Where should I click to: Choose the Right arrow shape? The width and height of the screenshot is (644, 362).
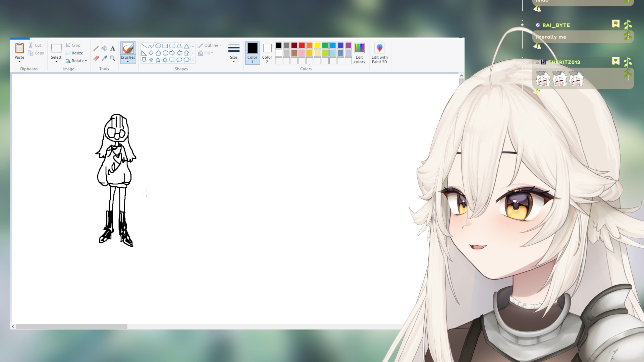pos(172,53)
